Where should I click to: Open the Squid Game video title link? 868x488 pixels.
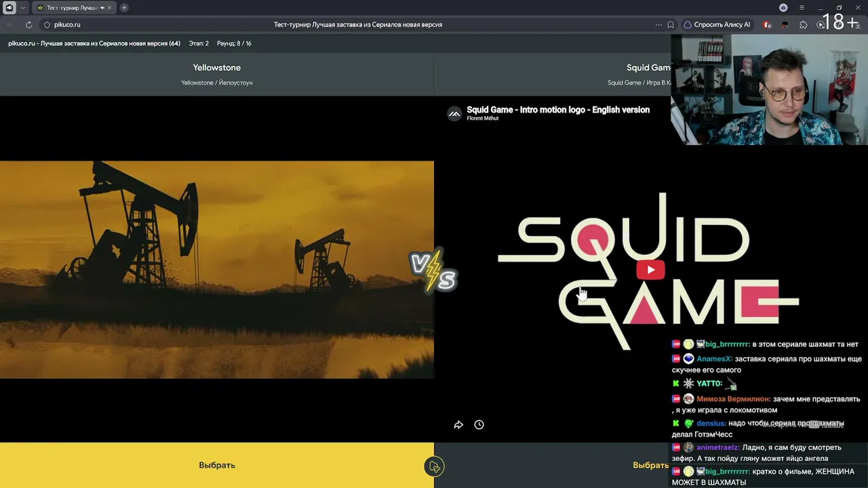pos(558,110)
